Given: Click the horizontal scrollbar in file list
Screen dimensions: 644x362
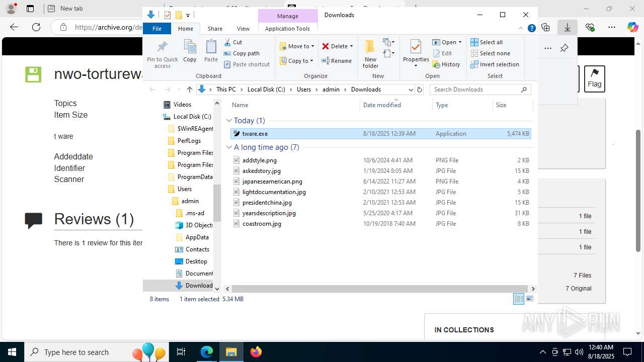Looking at the screenshot, I should click(x=381, y=289).
